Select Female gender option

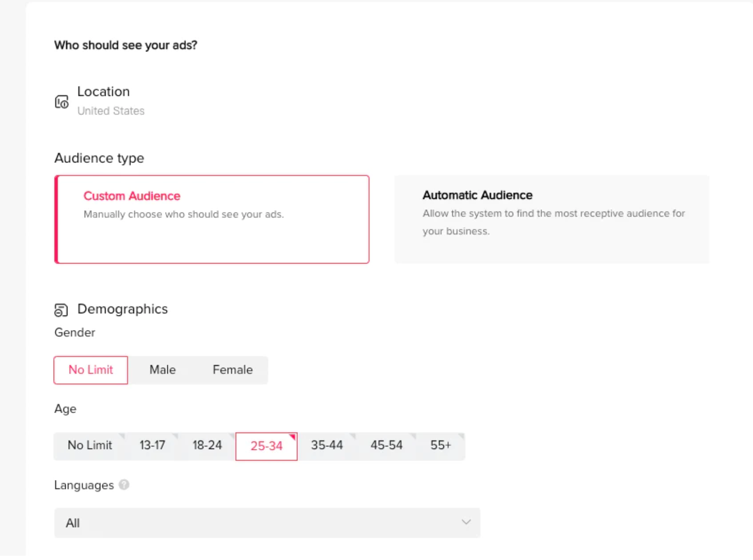(x=233, y=370)
